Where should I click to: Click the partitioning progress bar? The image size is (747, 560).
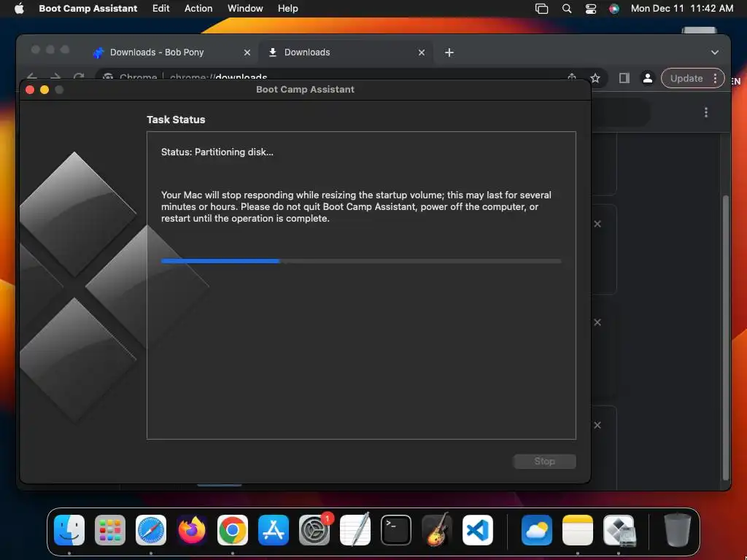coord(361,261)
